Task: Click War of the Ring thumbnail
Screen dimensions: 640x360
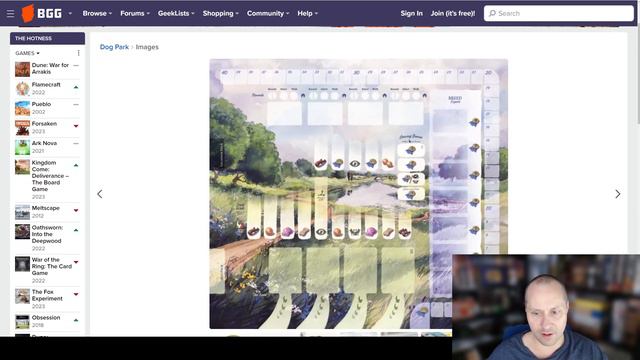Action: (22, 264)
